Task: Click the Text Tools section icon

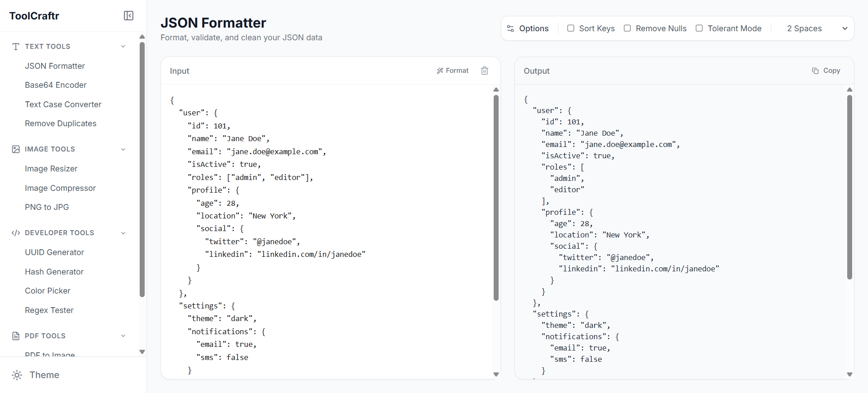Action: point(16,47)
